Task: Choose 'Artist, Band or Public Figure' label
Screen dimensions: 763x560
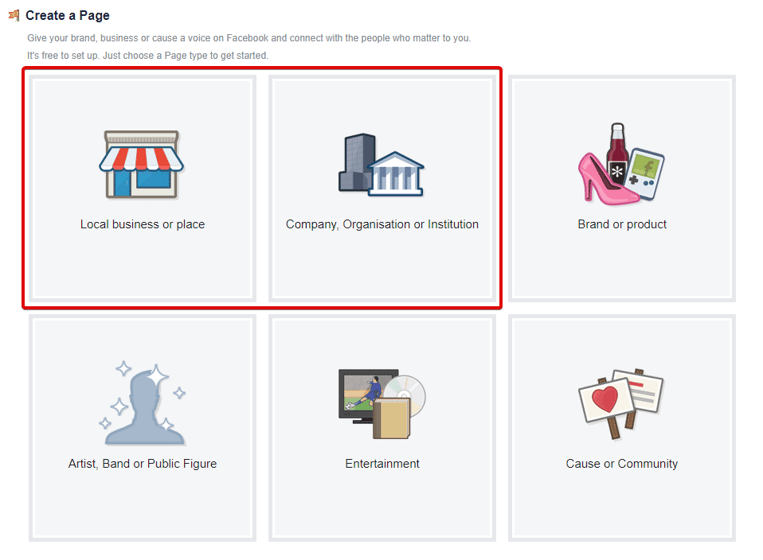Action: 143,464
